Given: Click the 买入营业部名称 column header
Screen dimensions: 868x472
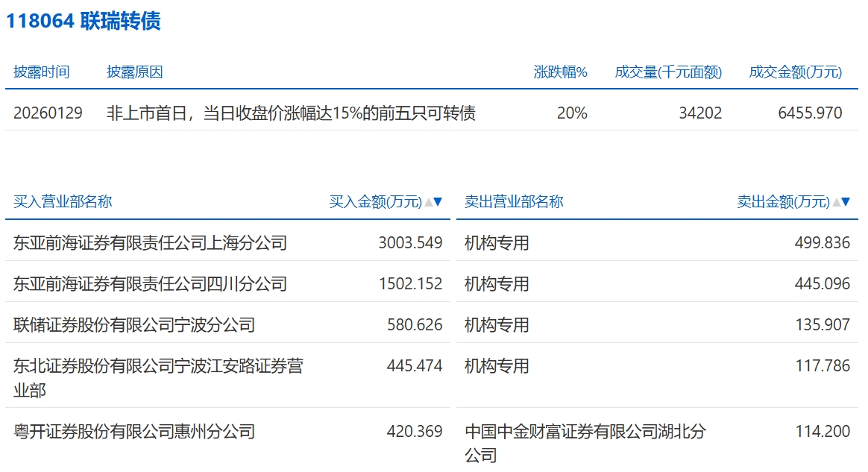Looking at the screenshot, I should [x=63, y=202].
